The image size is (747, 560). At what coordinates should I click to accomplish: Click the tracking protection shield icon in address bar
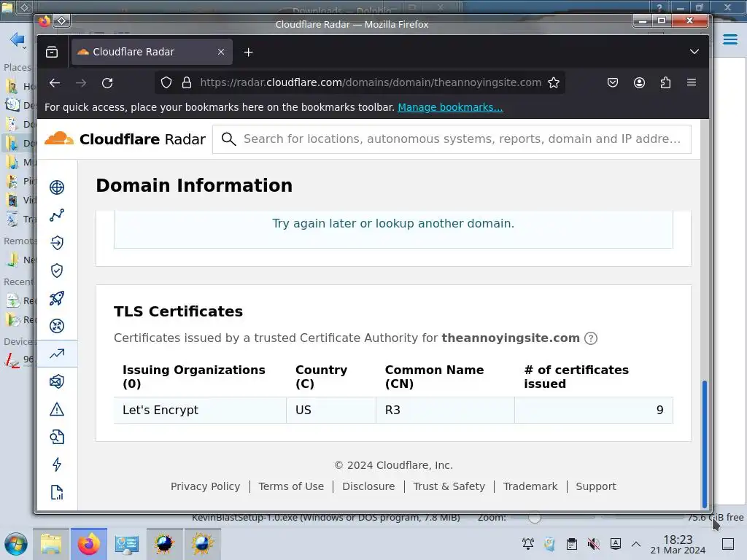coord(166,83)
